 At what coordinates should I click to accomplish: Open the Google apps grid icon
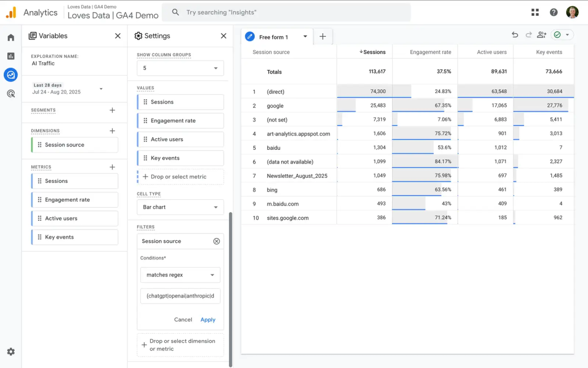click(534, 12)
